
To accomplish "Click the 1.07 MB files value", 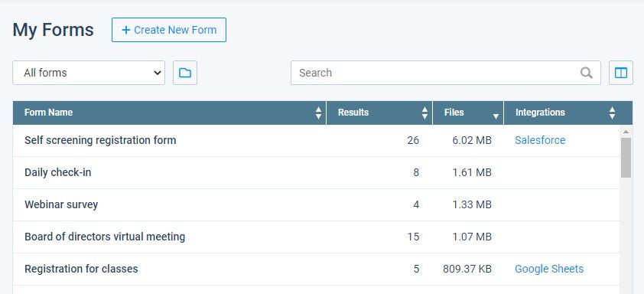I will 471,237.
